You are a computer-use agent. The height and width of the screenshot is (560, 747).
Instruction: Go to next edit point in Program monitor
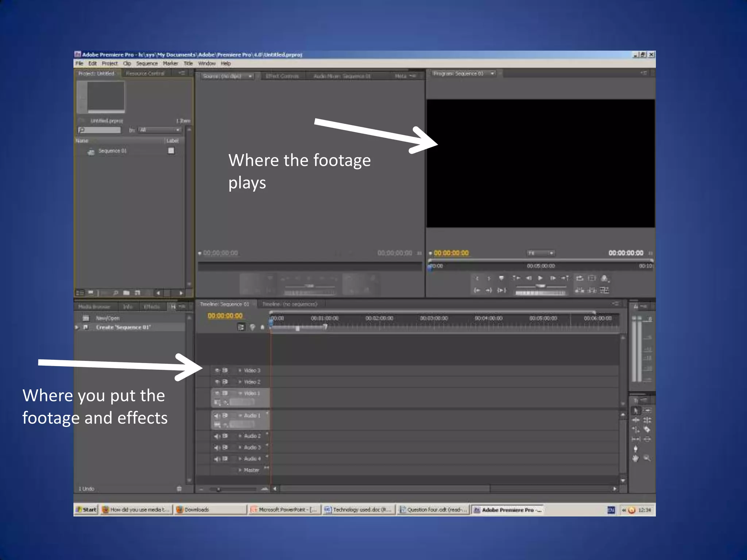tap(565, 278)
